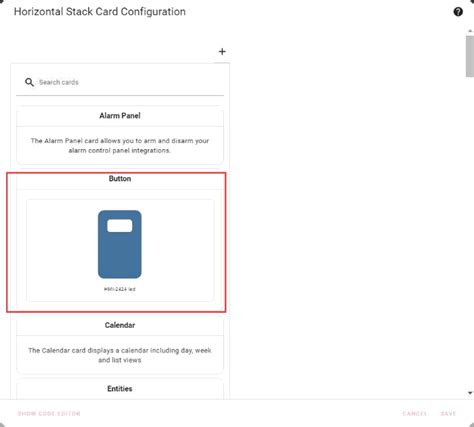
Task: Click the device label under button preview
Action: coord(120,289)
